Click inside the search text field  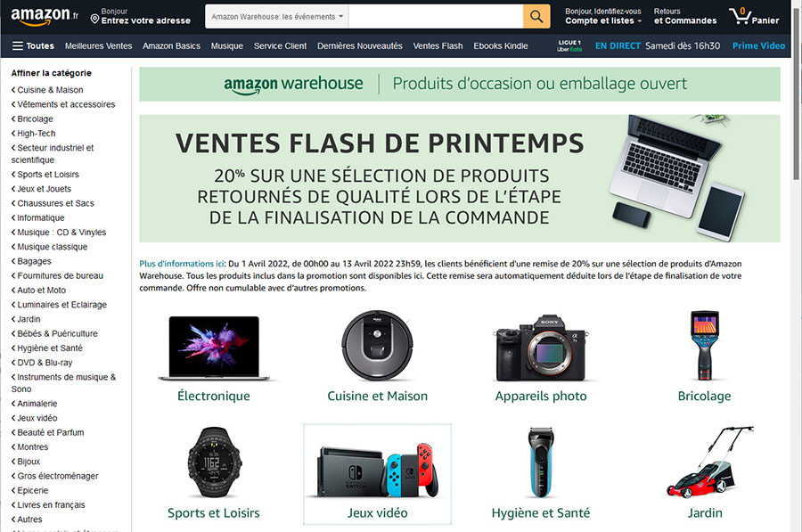coord(436,16)
